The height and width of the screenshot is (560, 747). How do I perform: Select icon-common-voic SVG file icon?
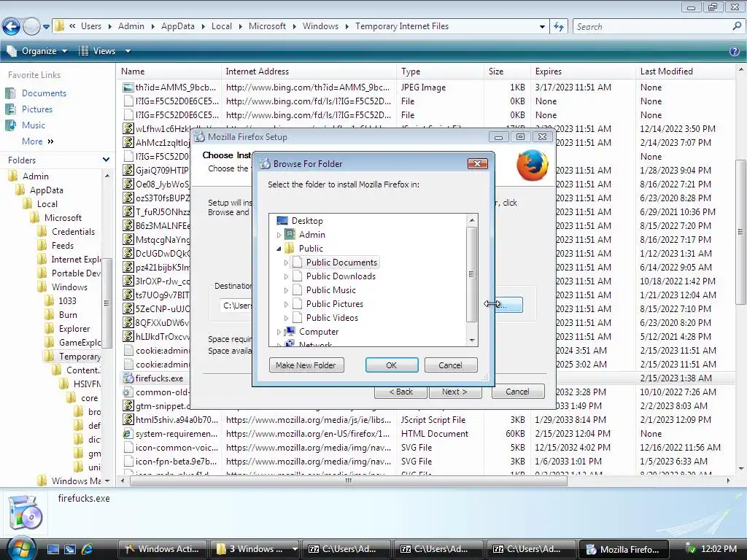[x=128, y=448]
